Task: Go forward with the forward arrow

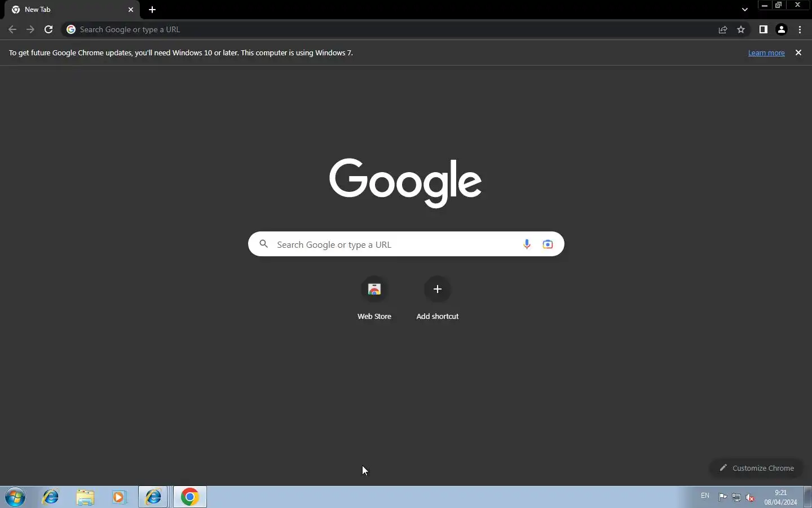Action: point(30,29)
